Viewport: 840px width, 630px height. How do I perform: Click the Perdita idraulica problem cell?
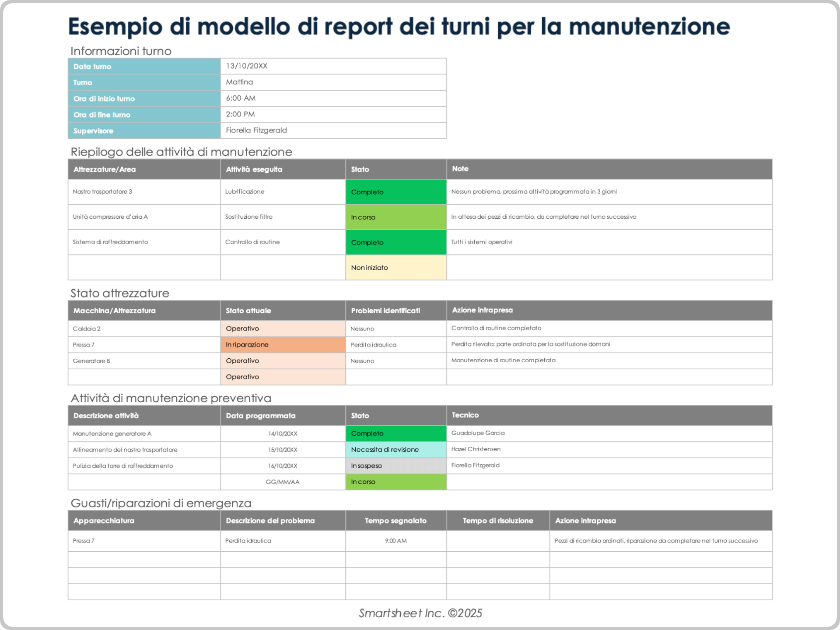click(373, 345)
